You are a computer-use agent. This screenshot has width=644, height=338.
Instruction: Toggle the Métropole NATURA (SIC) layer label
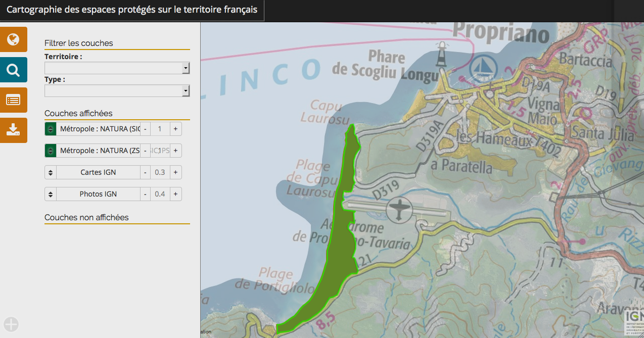tap(98, 129)
